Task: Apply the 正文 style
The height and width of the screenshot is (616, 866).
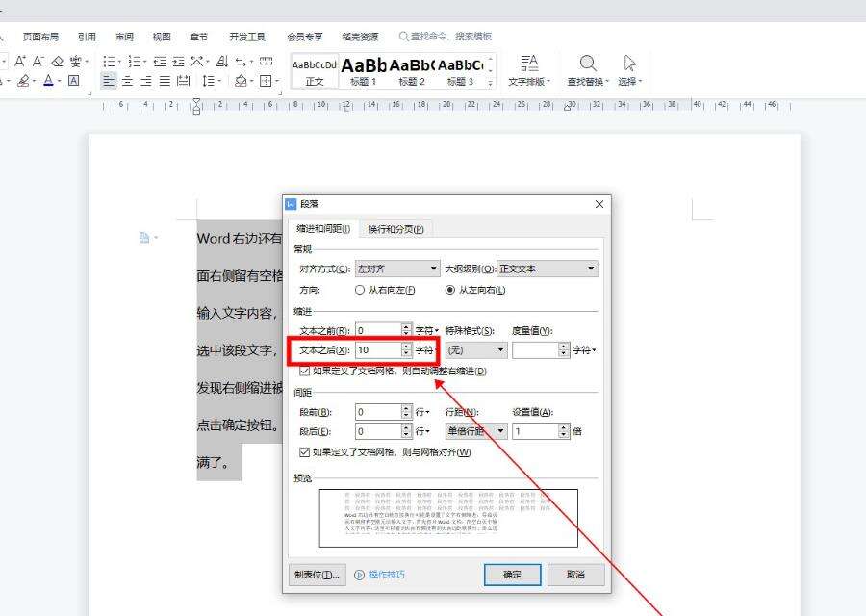Action: coord(315,71)
